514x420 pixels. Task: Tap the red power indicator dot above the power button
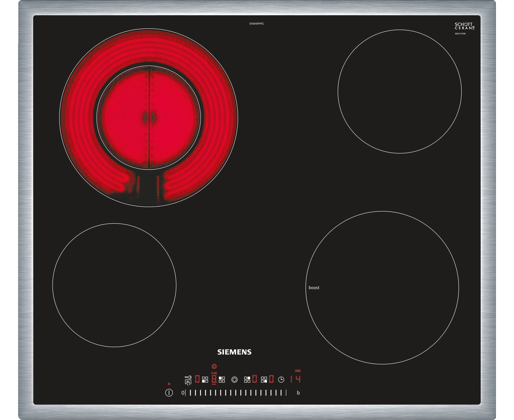click(169, 384)
